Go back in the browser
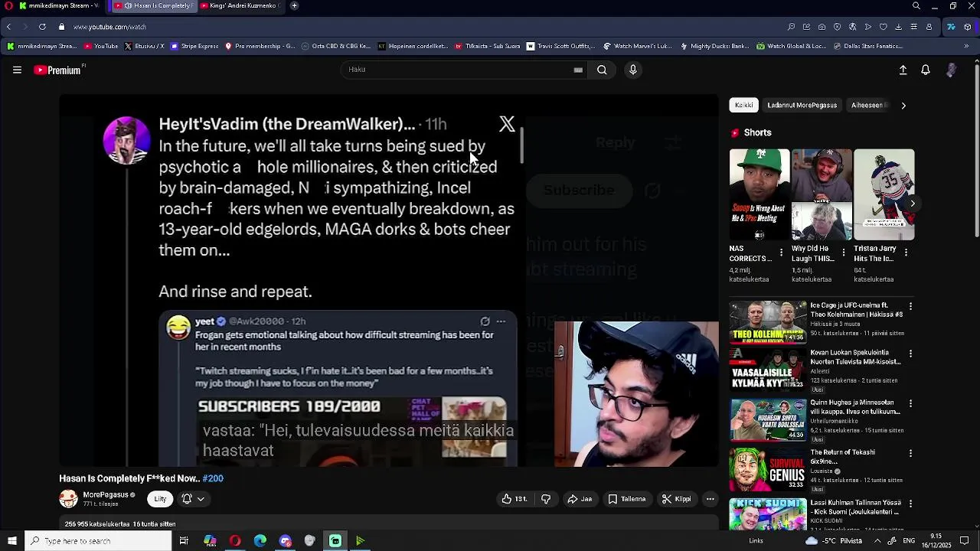The width and height of the screenshot is (980, 551). tap(8, 27)
